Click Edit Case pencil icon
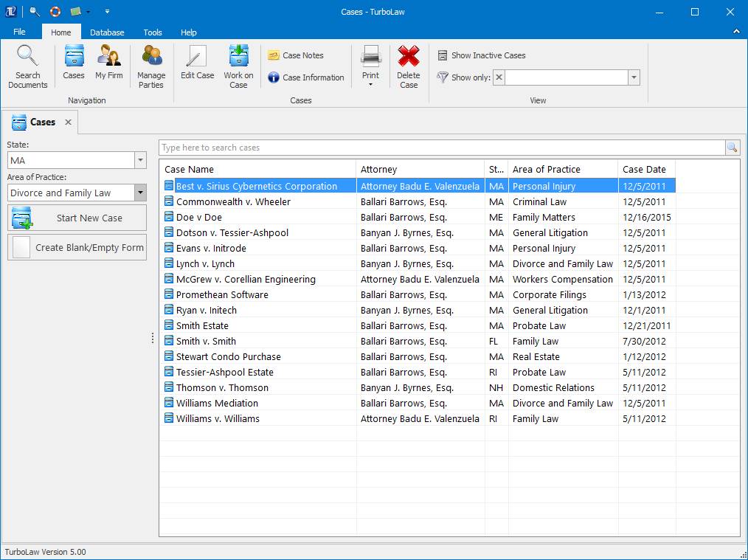Screen dimensions: 748x560 (196, 56)
